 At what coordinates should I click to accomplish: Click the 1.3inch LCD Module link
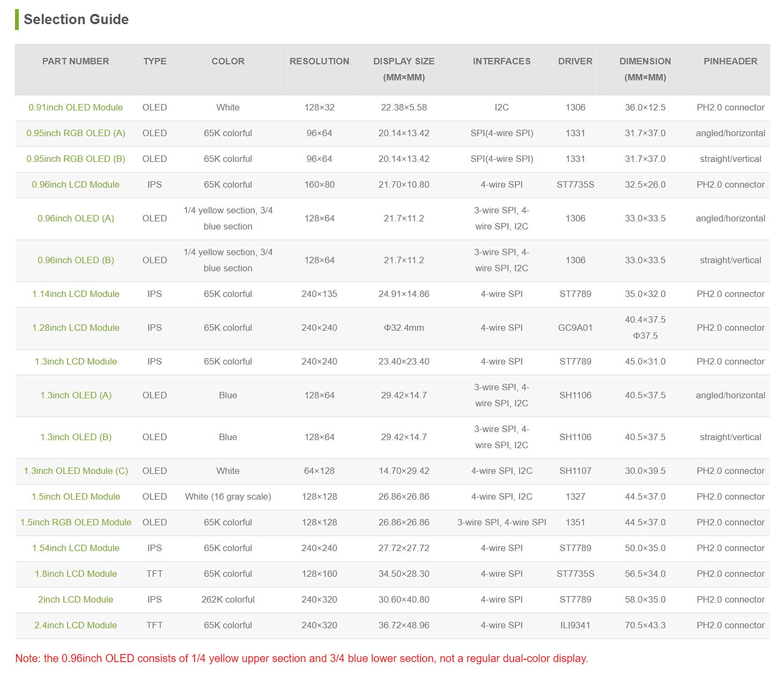tap(76, 361)
